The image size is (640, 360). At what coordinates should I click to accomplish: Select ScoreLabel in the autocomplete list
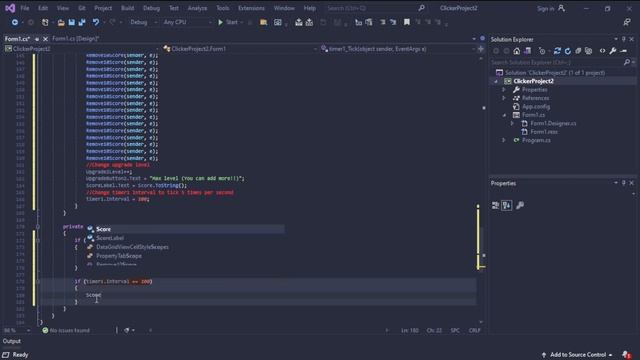[185, 238]
